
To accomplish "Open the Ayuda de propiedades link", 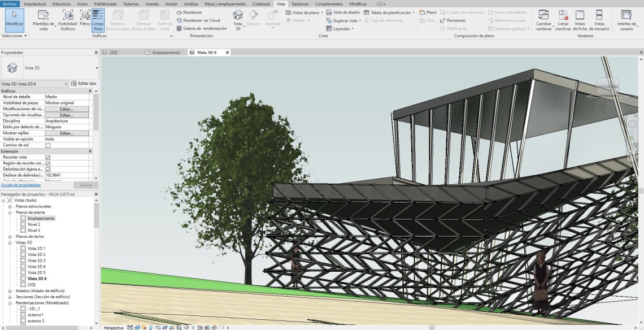I will [20, 185].
